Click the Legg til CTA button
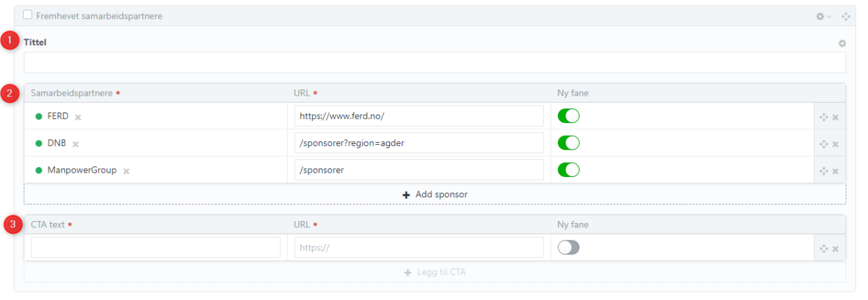The width and height of the screenshot is (868, 300). point(435,272)
